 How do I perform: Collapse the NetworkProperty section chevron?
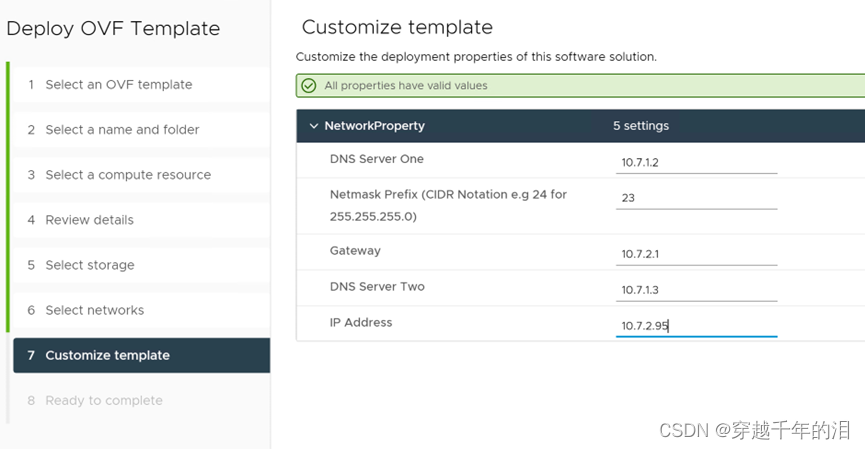pyautogui.click(x=314, y=126)
